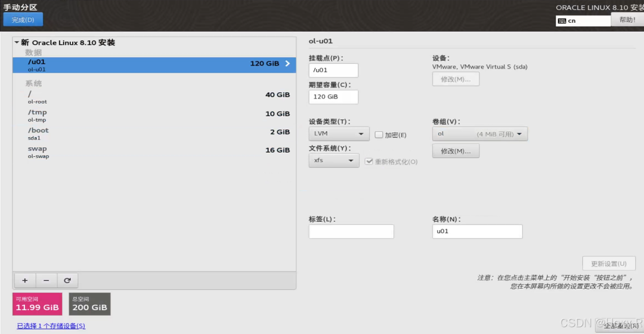
Task: Click the arrow icon on /u01 row
Action: pyautogui.click(x=287, y=63)
